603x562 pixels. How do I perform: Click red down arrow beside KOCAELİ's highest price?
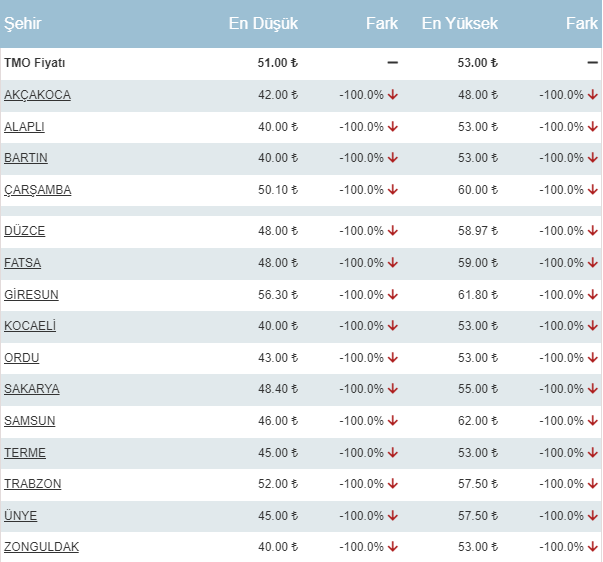(593, 326)
